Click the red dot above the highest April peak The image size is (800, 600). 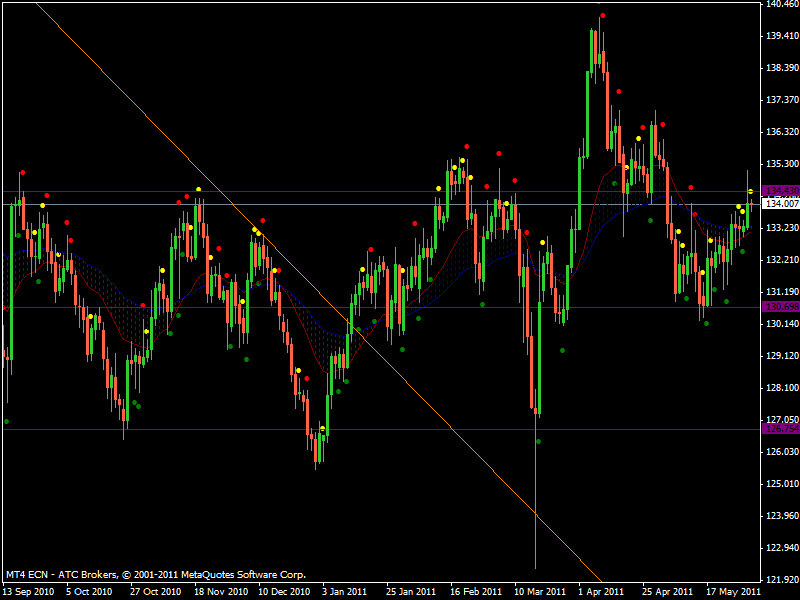[603, 16]
